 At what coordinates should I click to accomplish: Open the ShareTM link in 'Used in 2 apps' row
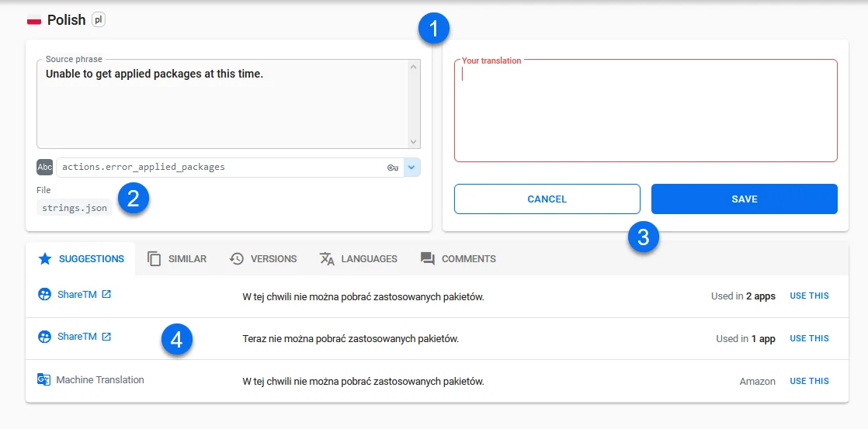(x=84, y=295)
